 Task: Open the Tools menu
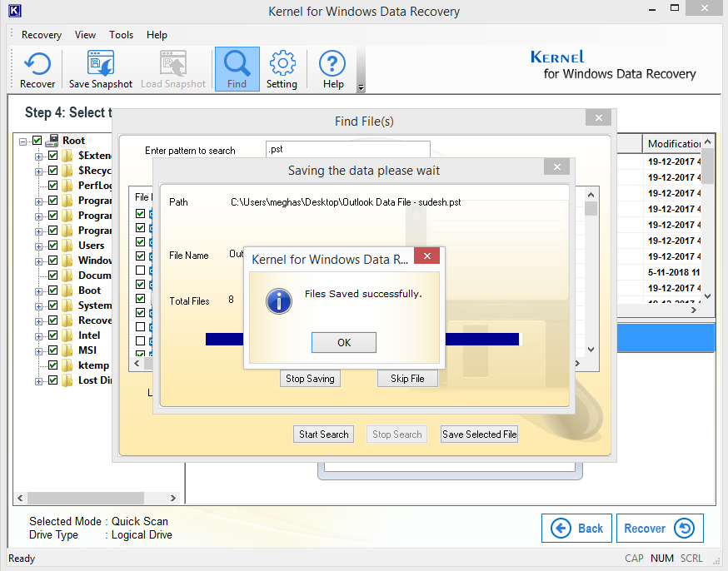(121, 35)
